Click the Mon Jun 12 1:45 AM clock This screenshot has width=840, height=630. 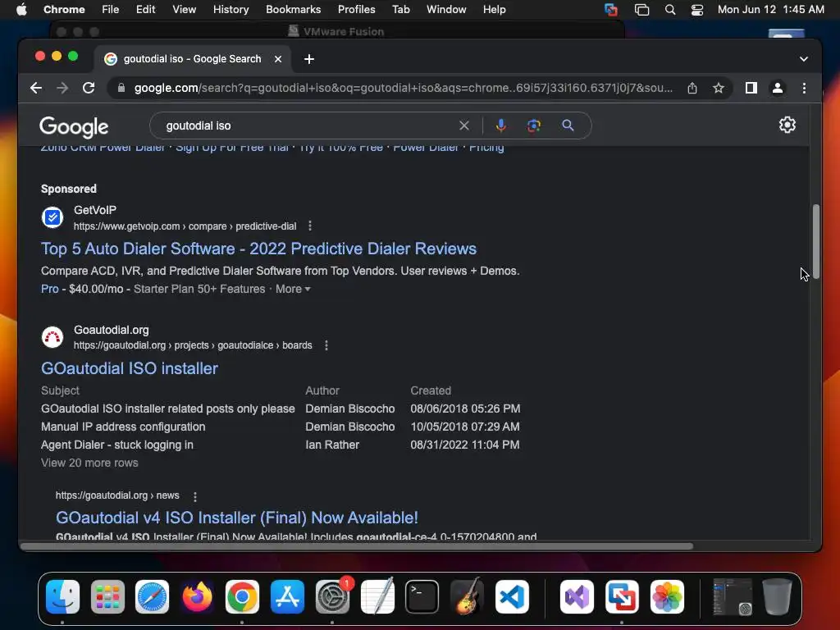[771, 10]
